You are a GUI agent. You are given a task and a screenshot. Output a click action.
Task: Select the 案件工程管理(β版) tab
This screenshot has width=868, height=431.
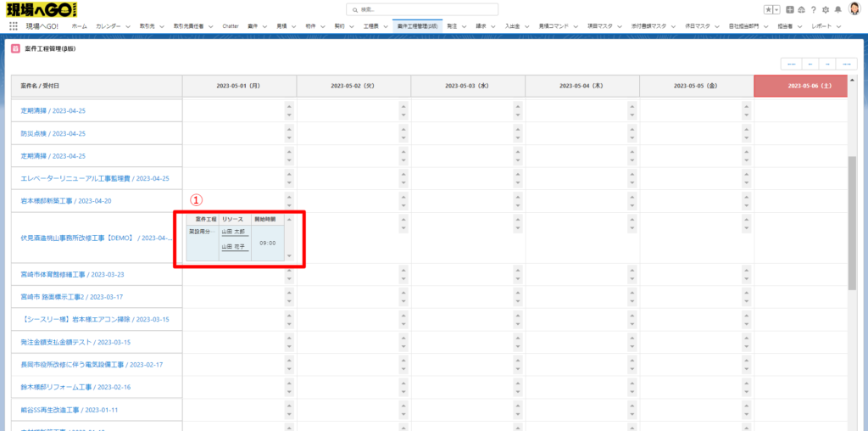pos(417,26)
